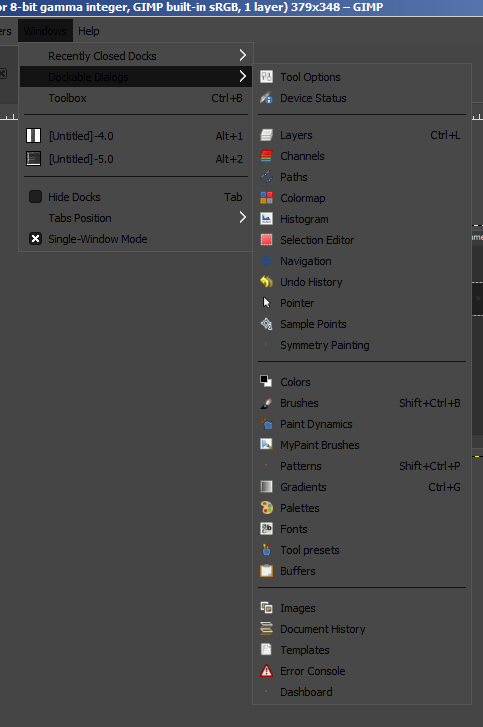Toggle the Hide Docks checkbox
Image resolution: width=483 pixels, height=727 pixels.
coord(35,197)
